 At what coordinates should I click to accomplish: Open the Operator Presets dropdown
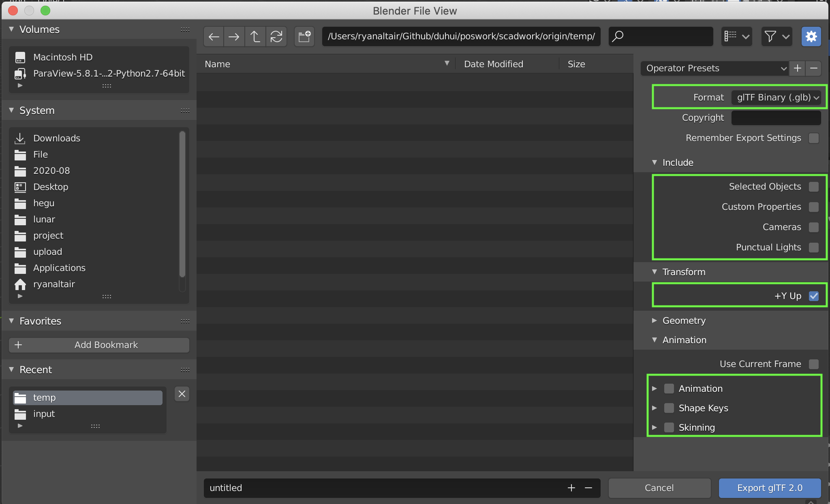(x=714, y=68)
